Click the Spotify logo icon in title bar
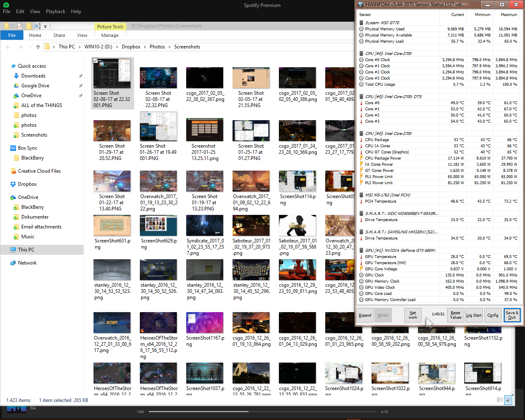 (6, 5)
